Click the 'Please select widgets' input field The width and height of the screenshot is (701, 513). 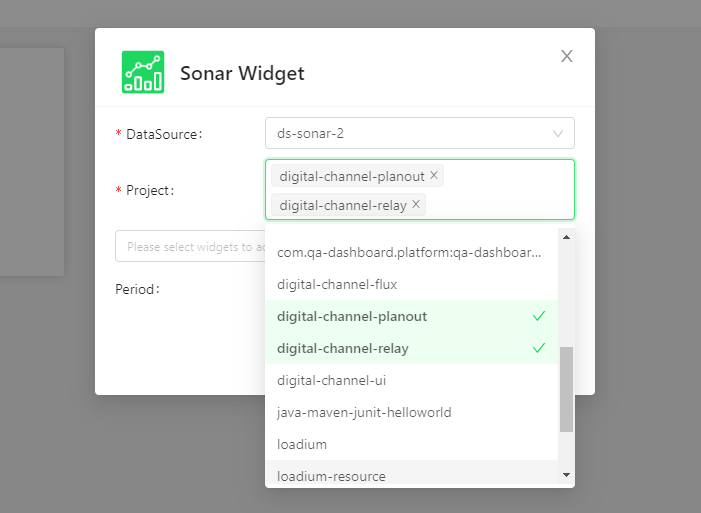click(x=190, y=246)
